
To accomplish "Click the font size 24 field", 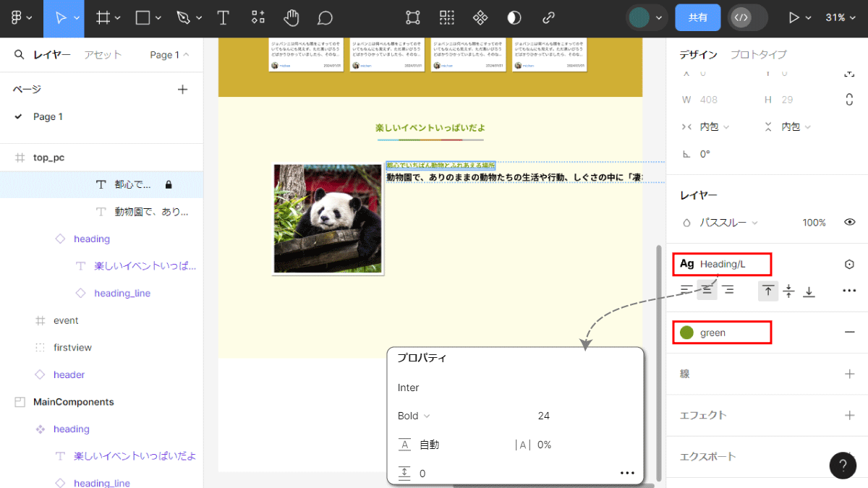I will 544,416.
